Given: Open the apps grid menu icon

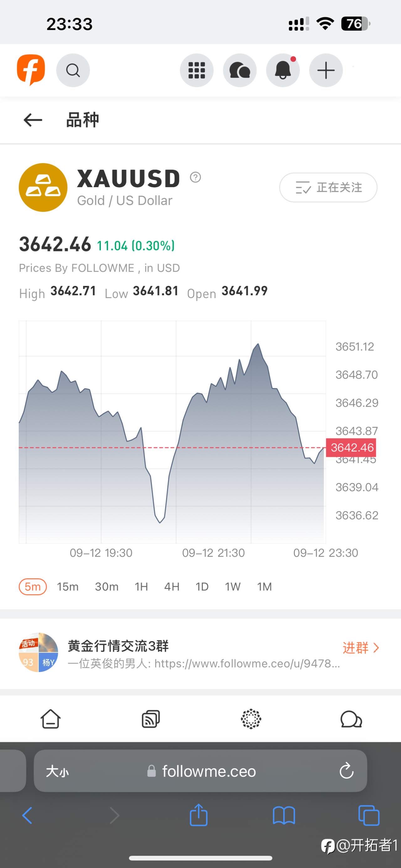Looking at the screenshot, I should tap(197, 71).
